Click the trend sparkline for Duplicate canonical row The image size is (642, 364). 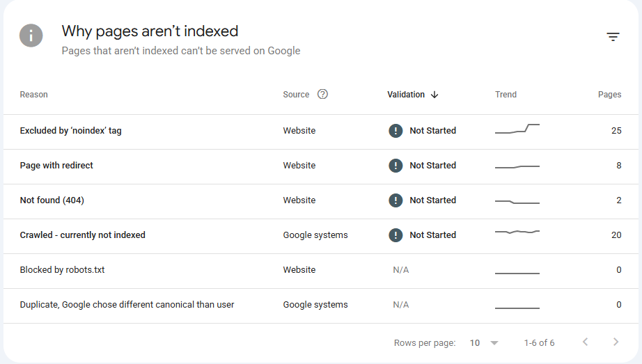coord(517,308)
